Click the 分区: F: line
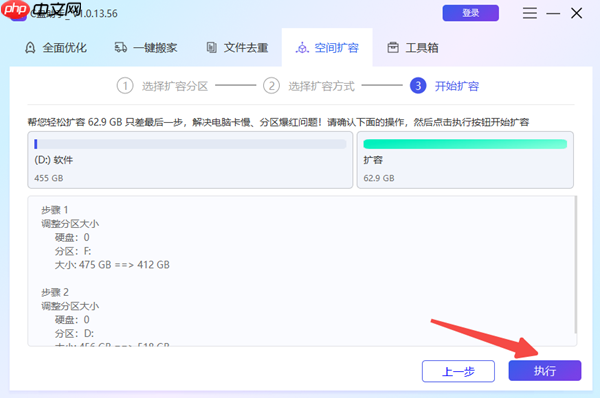The width and height of the screenshot is (600, 398). pos(73,251)
